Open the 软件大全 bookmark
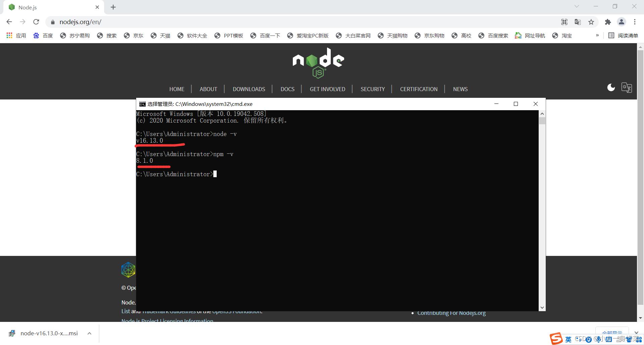The image size is (644, 345). click(x=192, y=36)
